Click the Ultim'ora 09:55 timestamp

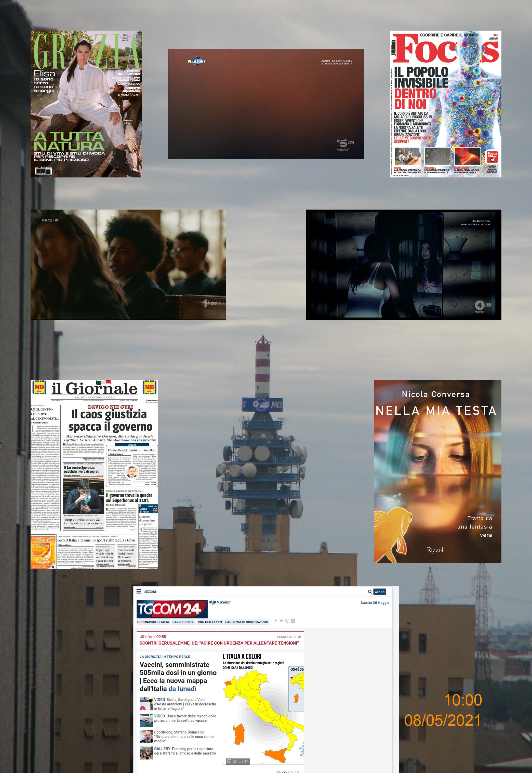tap(153, 637)
